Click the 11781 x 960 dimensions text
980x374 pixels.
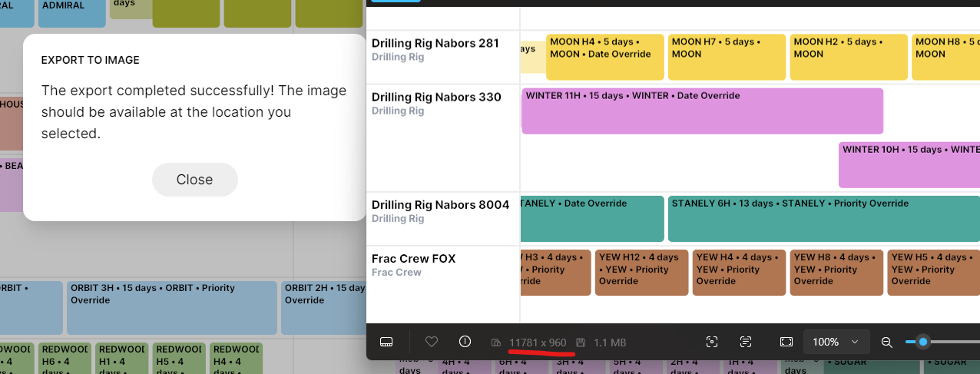pos(538,343)
